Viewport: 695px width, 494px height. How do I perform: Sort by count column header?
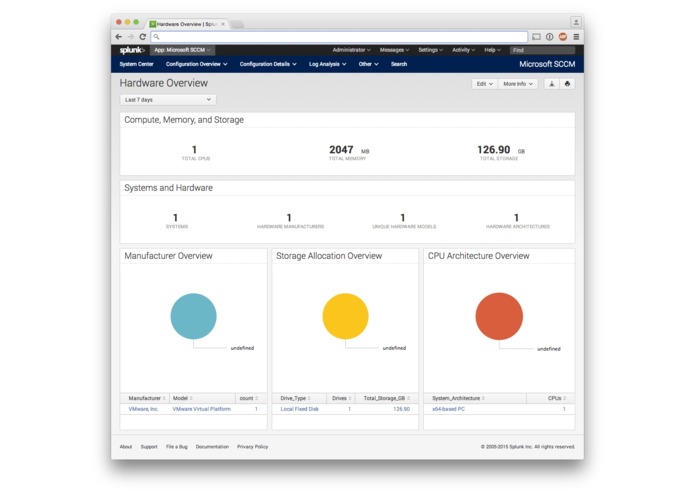point(249,398)
